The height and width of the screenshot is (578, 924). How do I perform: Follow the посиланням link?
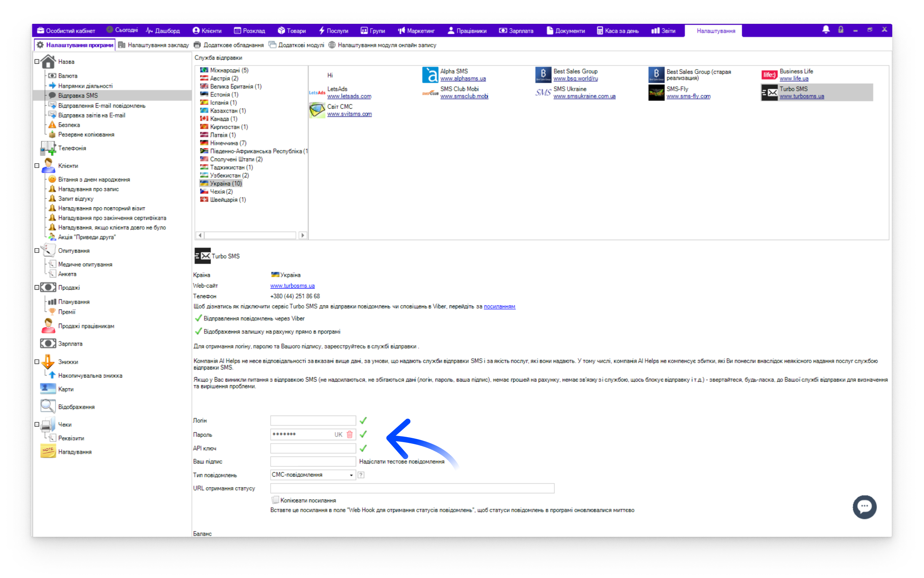[500, 306]
